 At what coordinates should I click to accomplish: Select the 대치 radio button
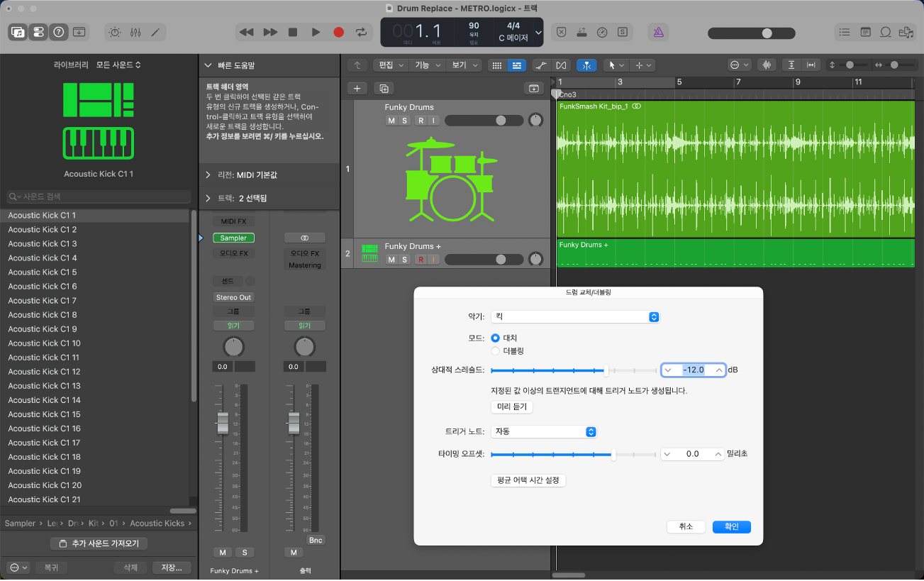pyautogui.click(x=496, y=338)
